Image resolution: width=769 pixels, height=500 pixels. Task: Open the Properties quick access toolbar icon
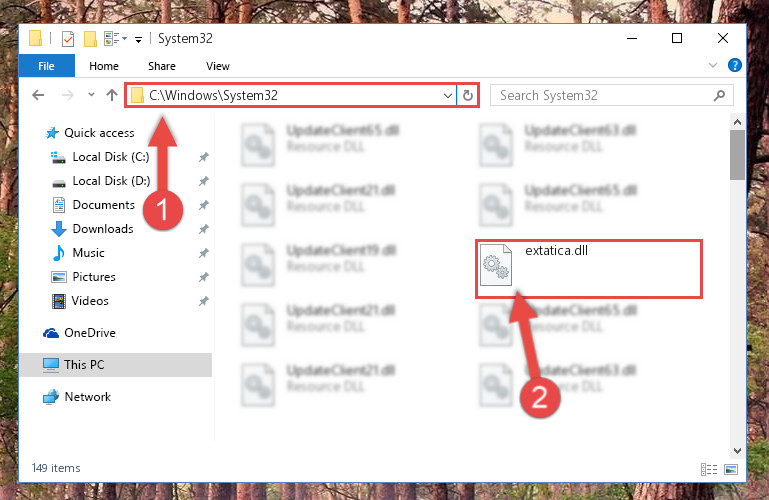click(68, 39)
